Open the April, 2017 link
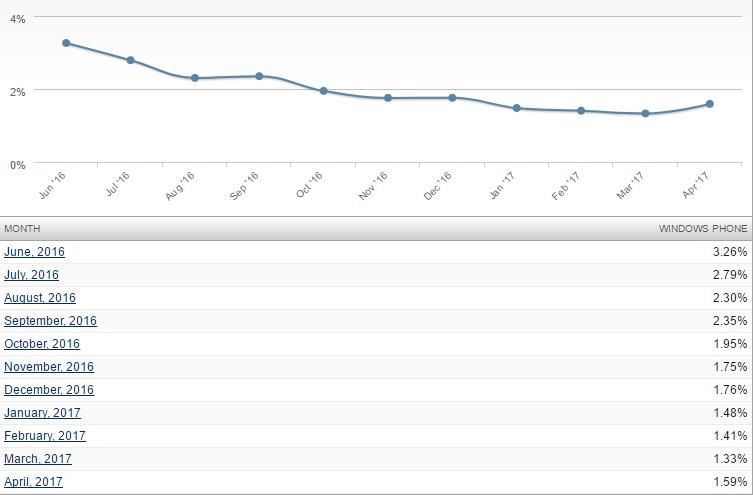 (33, 482)
